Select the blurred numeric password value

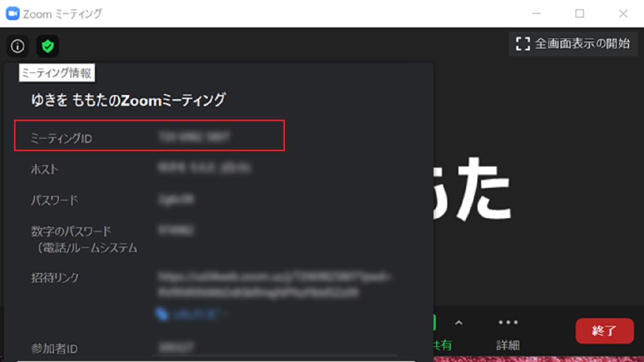pos(176,231)
